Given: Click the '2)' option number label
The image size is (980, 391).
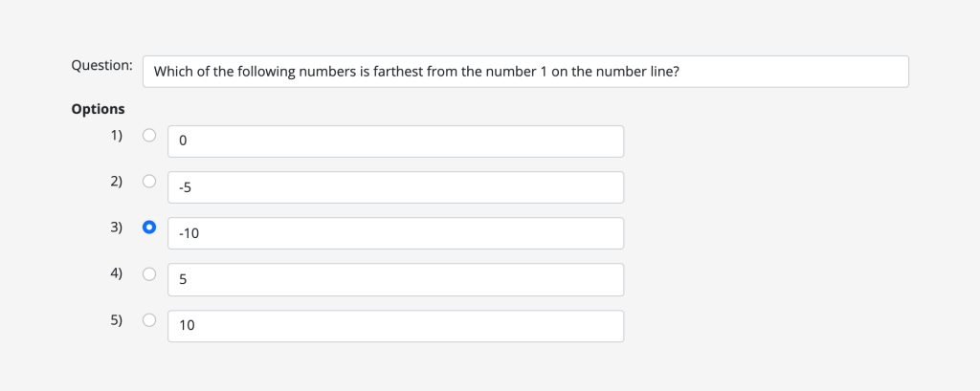Looking at the screenshot, I should tap(116, 181).
